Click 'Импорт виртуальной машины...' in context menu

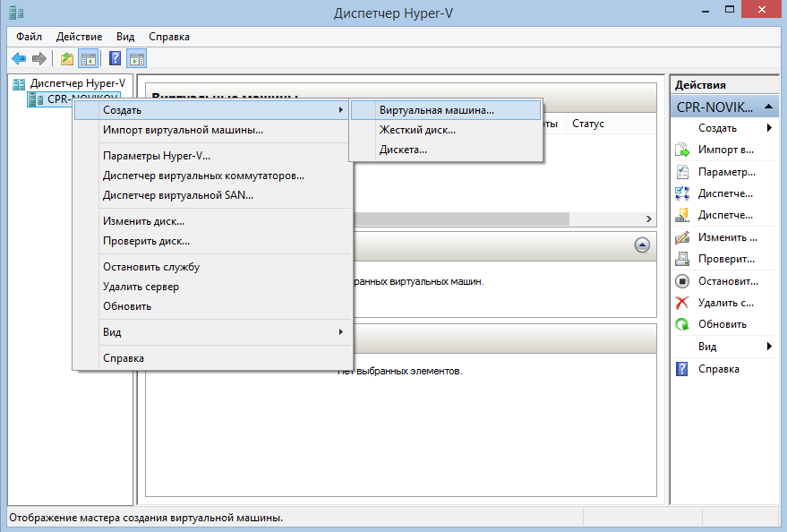183,130
